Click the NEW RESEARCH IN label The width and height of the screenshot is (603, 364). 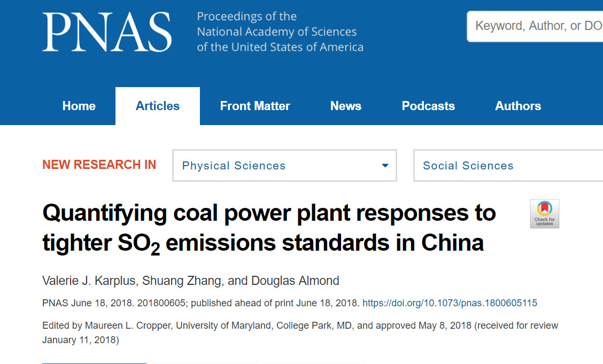pos(99,165)
